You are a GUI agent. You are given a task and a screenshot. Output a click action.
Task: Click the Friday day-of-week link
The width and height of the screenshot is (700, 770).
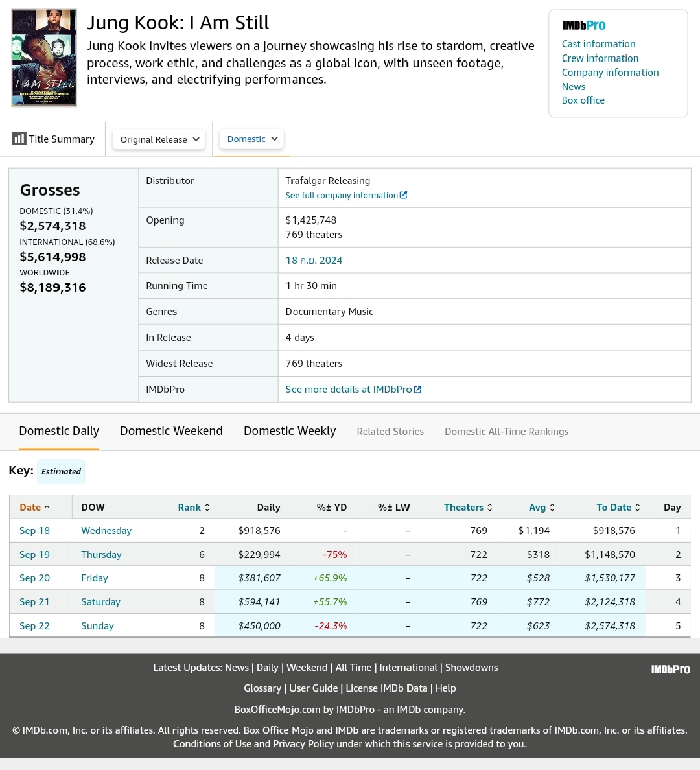(x=95, y=579)
